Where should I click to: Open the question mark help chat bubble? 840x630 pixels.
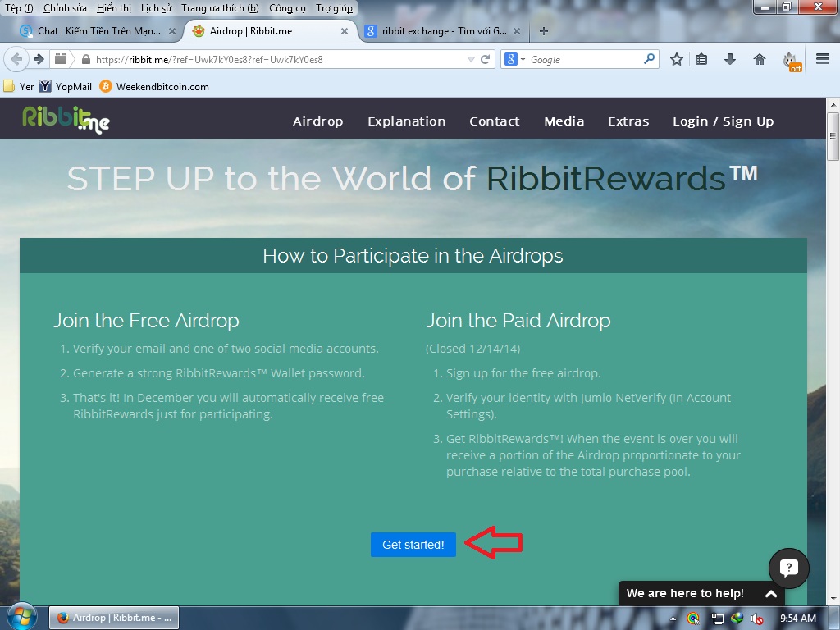[x=788, y=568]
